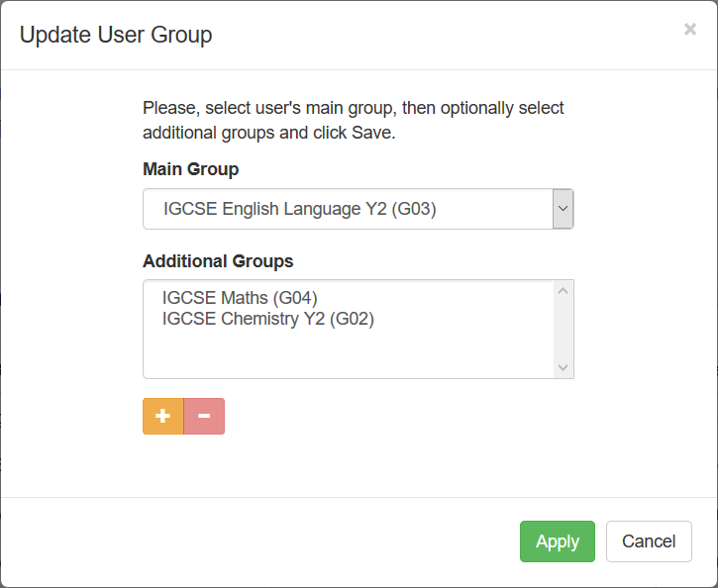Click the "(G03)" text in Main Group field
Viewport: 718px width, 588px height.
point(414,209)
